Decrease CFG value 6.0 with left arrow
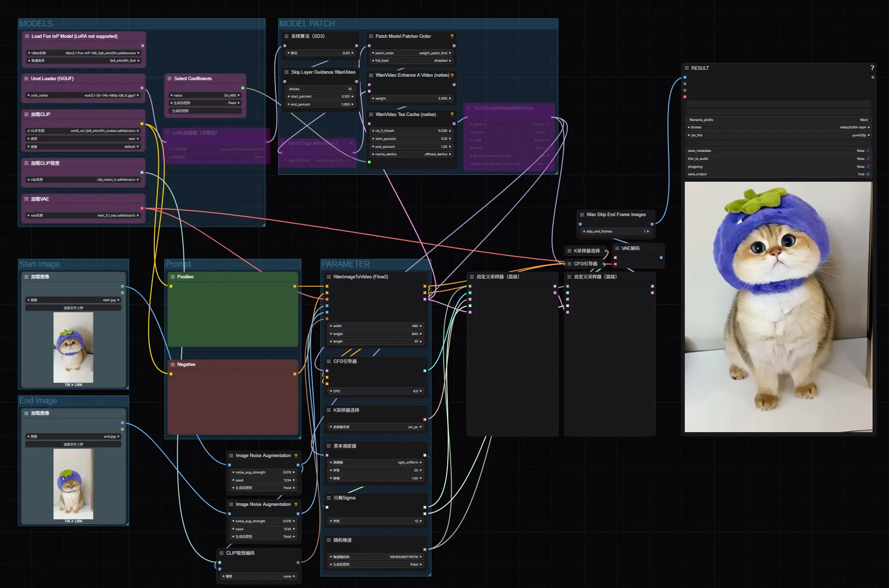 point(331,391)
